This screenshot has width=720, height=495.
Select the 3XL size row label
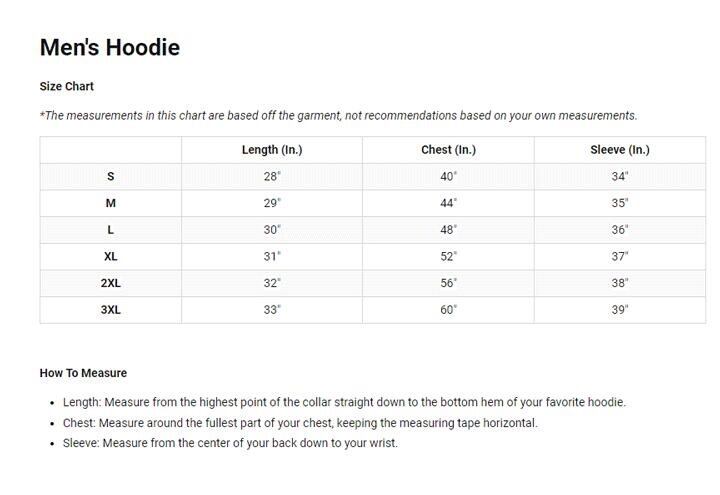pyautogui.click(x=111, y=310)
